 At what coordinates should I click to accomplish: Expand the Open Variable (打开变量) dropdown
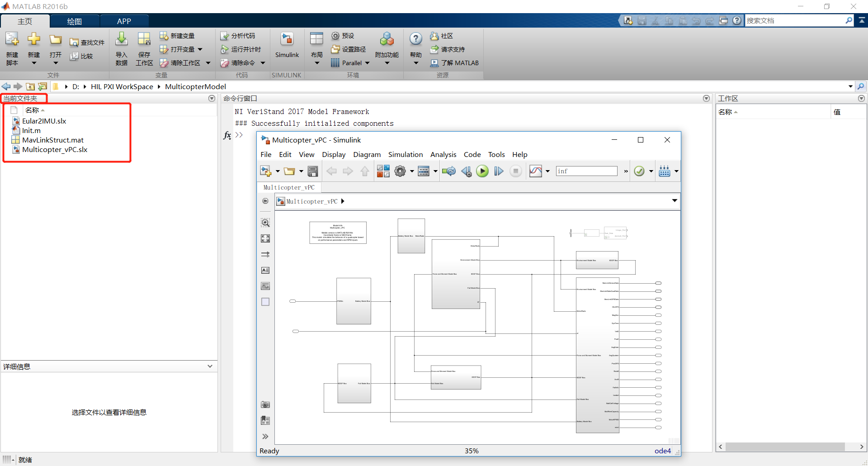coord(200,49)
